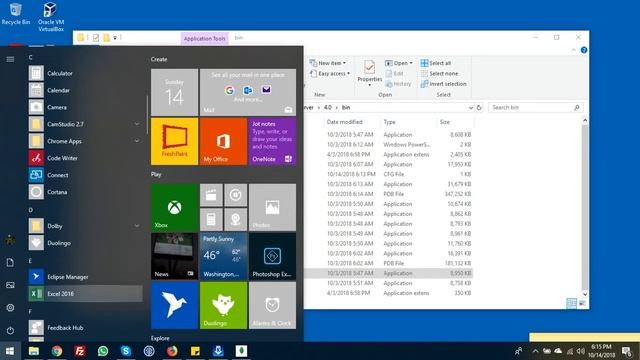Click Select none in ribbon

tap(439, 73)
